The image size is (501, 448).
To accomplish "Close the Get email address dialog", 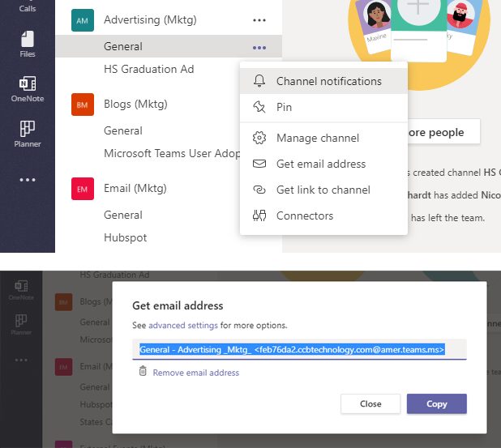I will tap(370, 403).
